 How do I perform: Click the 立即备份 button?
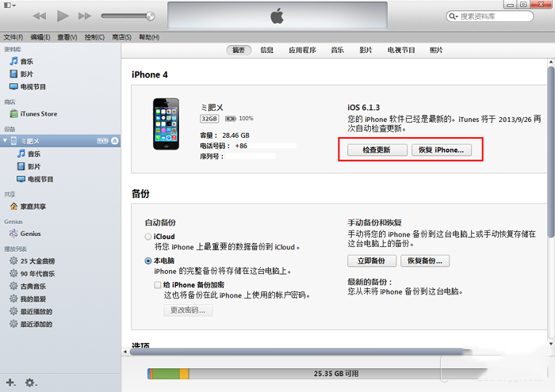coord(371,261)
